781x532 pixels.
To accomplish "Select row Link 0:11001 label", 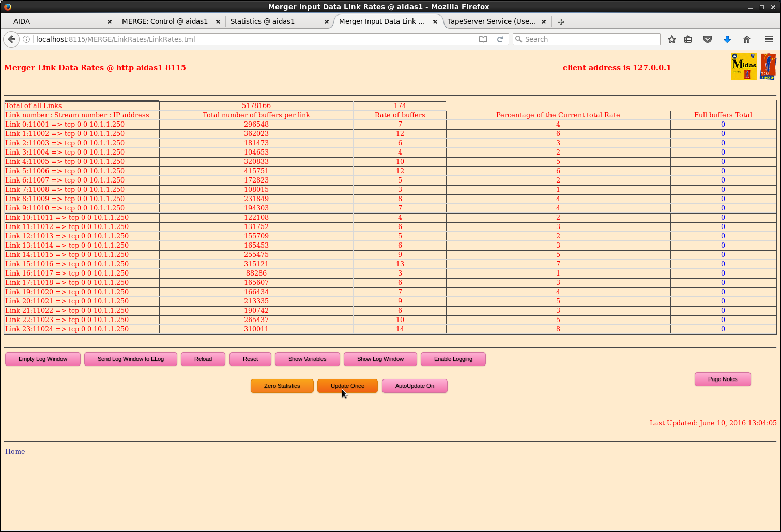I will [x=65, y=124].
